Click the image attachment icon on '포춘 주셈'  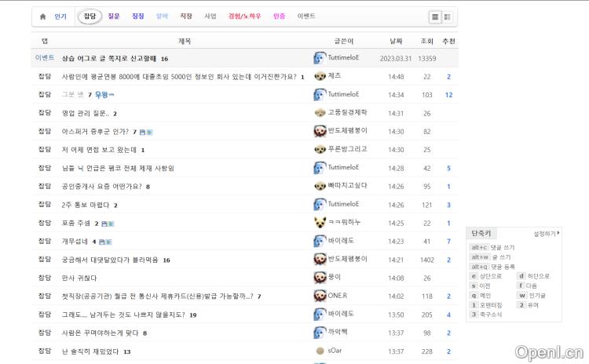[108, 224]
